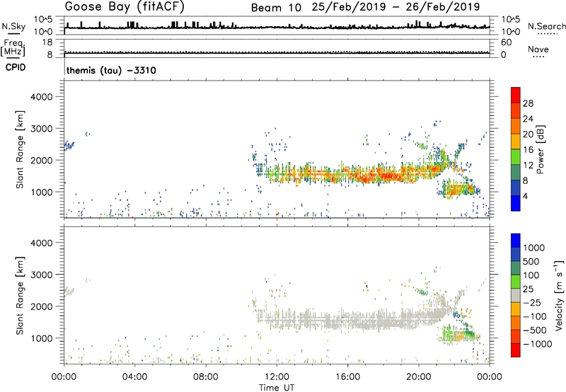Click the '-1000' label on Velocity color bar
Image resolution: width=566 pixels, height=392 pixels.
pyautogui.click(x=538, y=344)
